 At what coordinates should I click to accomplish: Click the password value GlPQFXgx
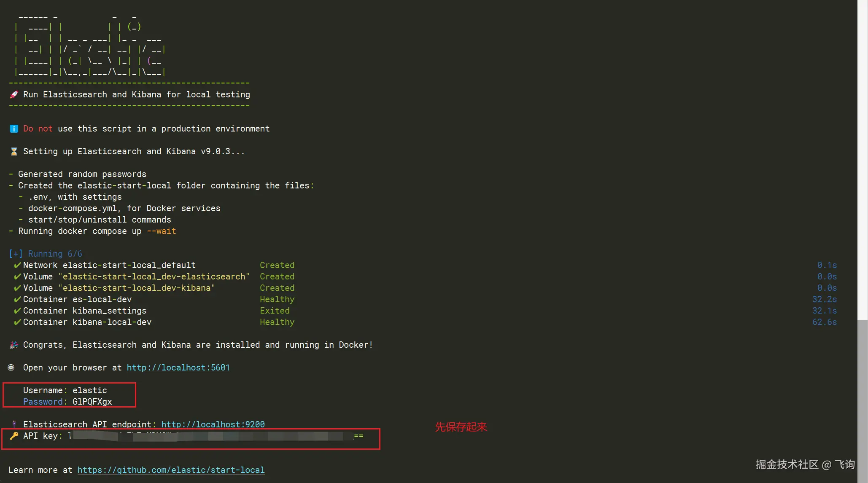coord(92,402)
